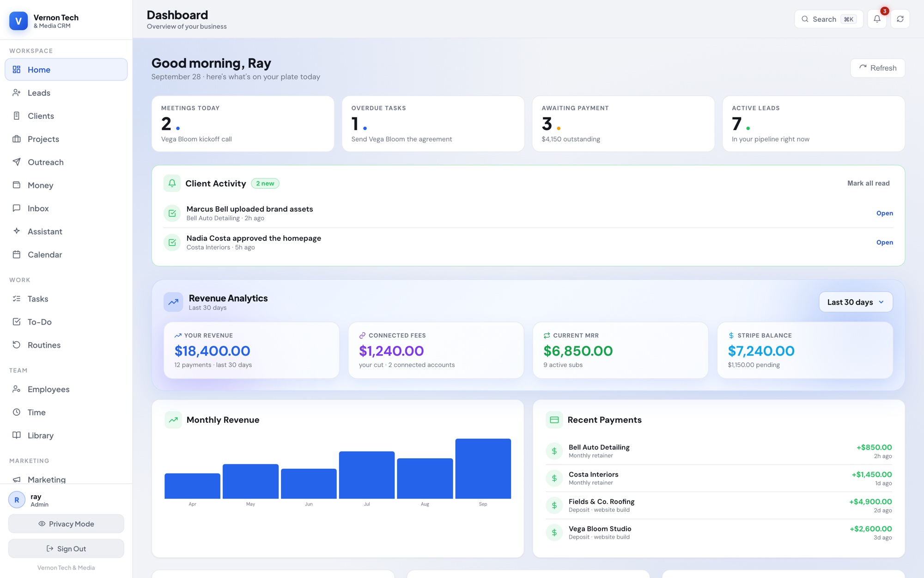Click the Tasks list icon
This screenshot has width=924, height=578.
[17, 299]
